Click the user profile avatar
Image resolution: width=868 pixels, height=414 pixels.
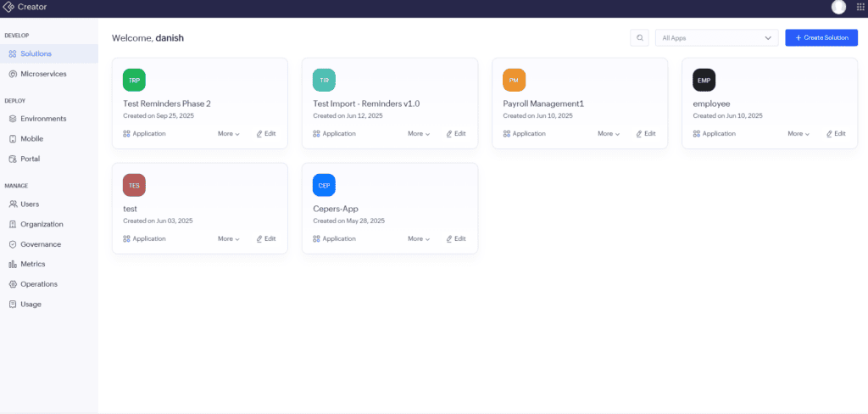pyautogui.click(x=838, y=7)
